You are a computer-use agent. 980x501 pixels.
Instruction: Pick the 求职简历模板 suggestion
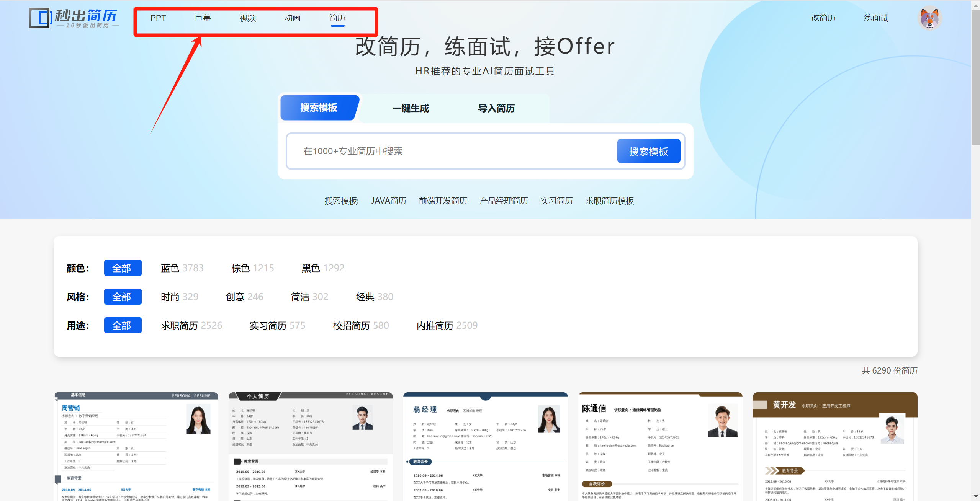click(x=610, y=201)
